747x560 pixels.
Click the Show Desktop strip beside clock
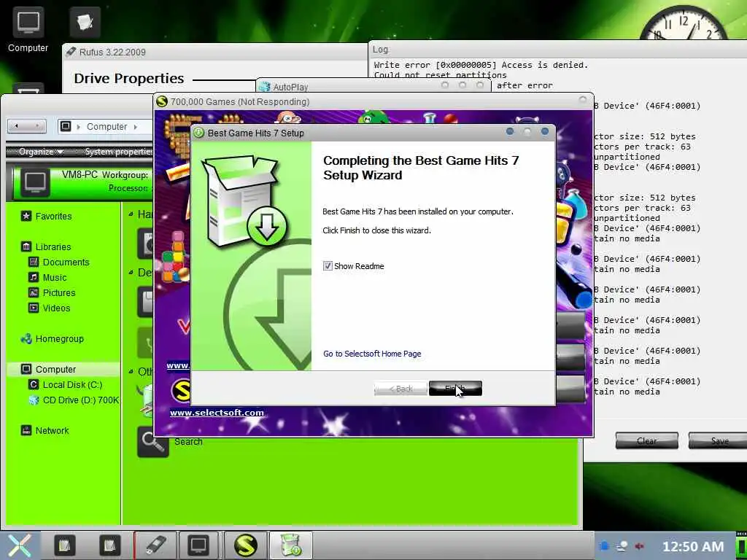pos(742,545)
